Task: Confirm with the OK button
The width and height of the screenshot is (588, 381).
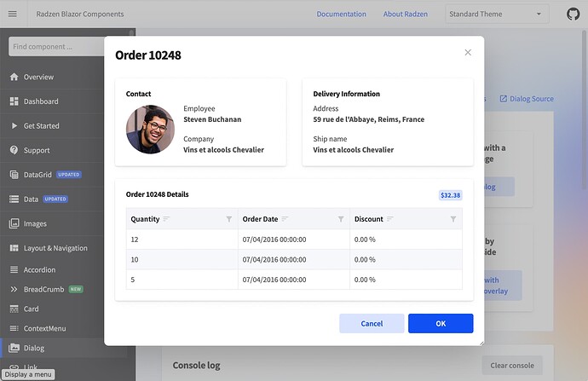Action: pyautogui.click(x=441, y=323)
